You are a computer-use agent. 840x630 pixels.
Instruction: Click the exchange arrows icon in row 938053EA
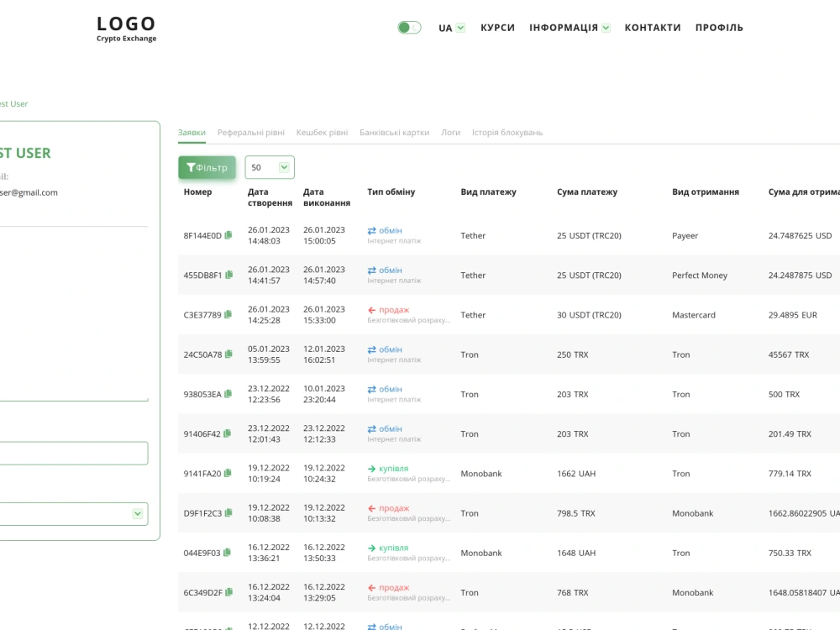click(x=372, y=390)
